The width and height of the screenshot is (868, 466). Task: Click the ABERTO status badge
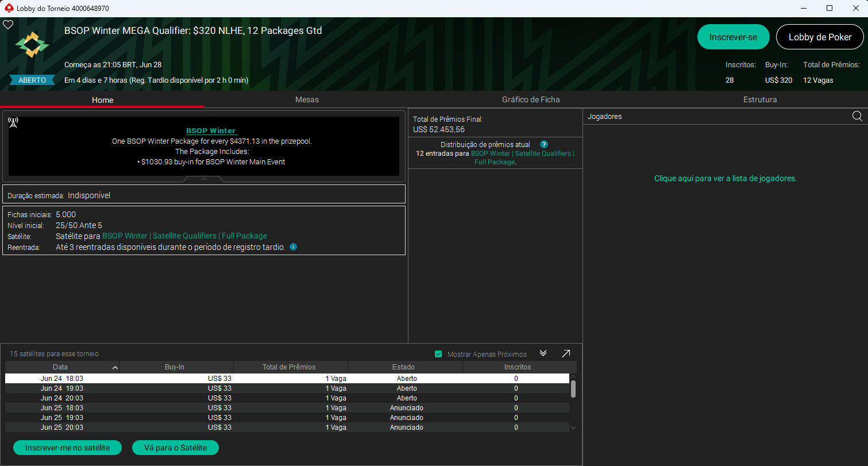pyautogui.click(x=32, y=80)
